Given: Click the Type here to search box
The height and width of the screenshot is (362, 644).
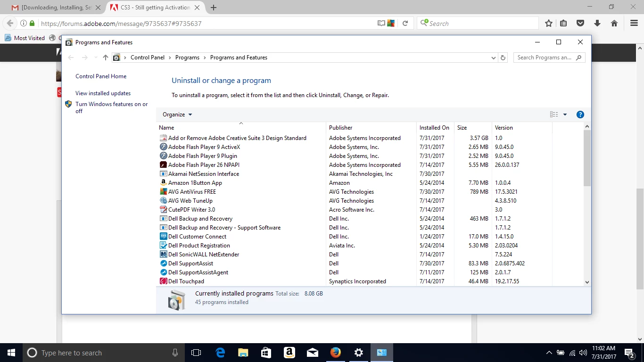Looking at the screenshot, I should pos(104,353).
